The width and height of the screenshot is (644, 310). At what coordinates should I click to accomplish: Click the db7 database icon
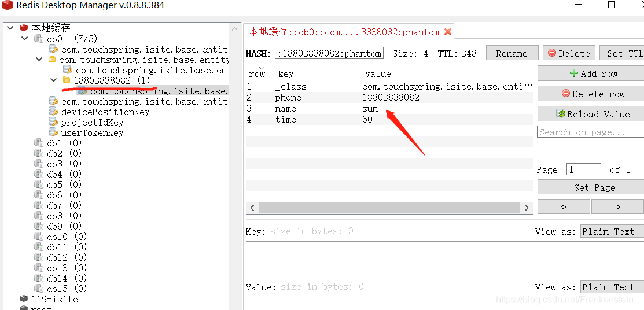tap(39, 205)
